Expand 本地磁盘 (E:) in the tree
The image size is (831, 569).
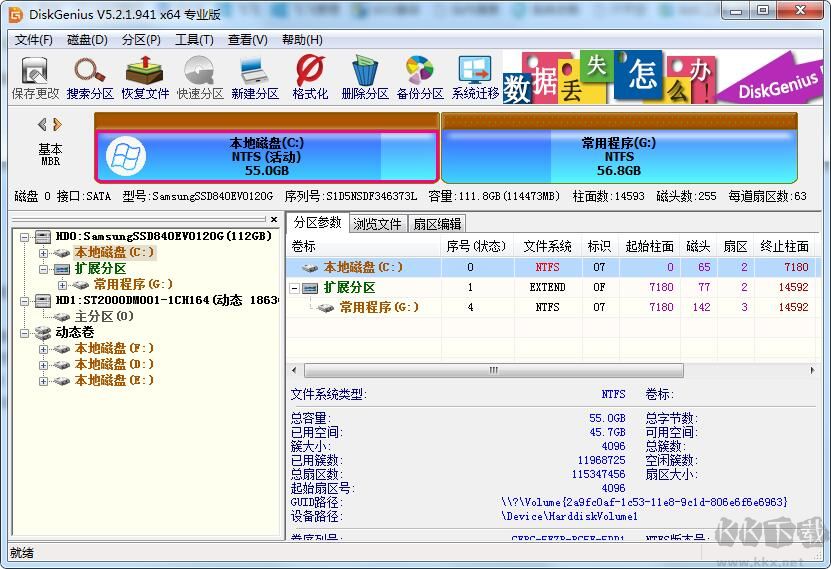tap(43, 381)
